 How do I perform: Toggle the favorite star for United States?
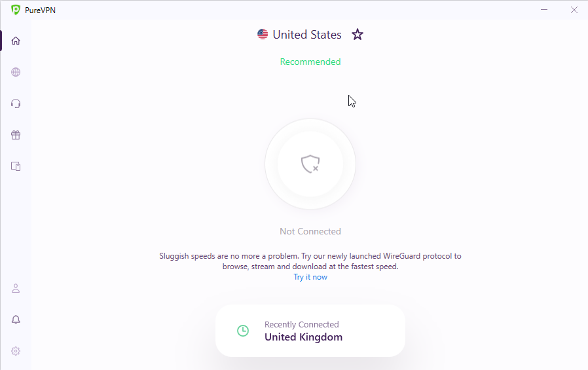358,35
